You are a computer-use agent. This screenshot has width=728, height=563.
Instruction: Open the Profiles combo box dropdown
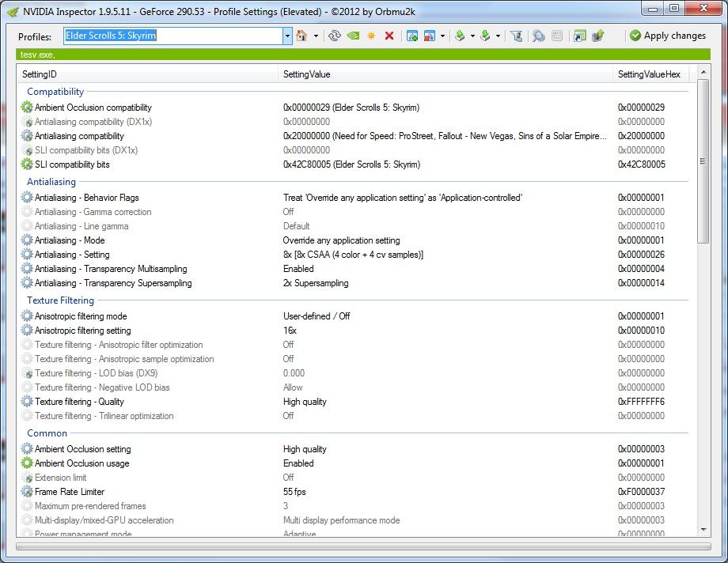pos(287,36)
